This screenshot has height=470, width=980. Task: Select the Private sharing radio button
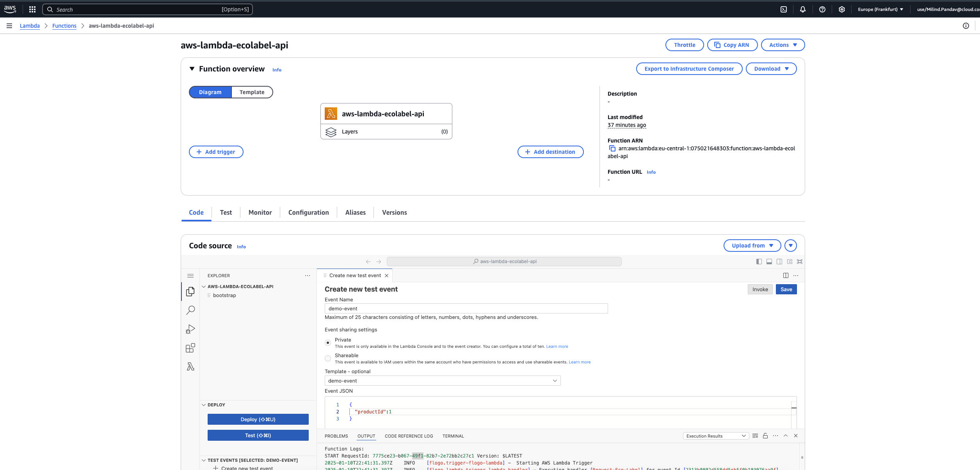click(328, 343)
